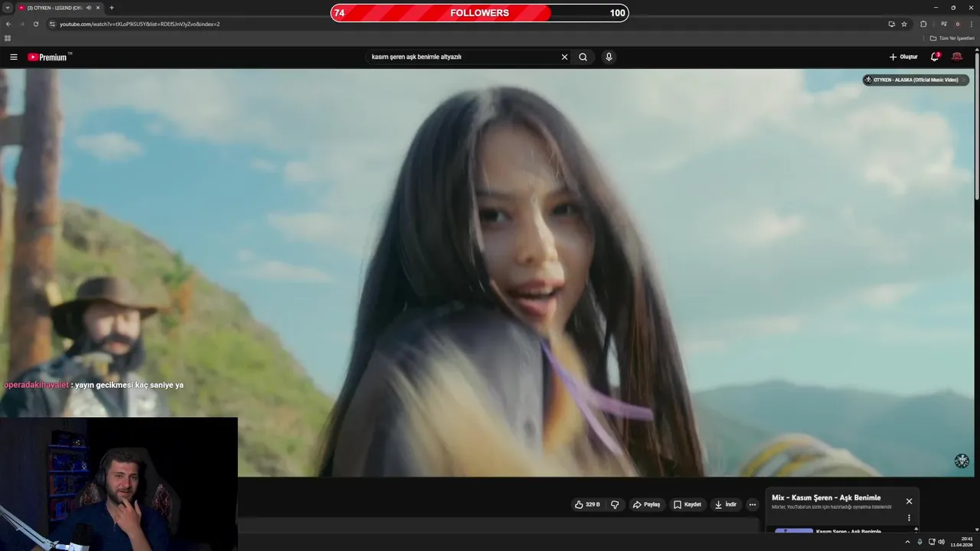Open Tüm Yer İşaretleri bookmarks folder

click(952, 37)
